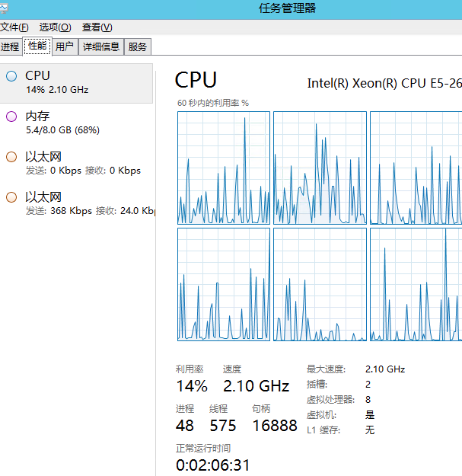Select the 性能 tab
The height and width of the screenshot is (476, 462).
pos(37,46)
